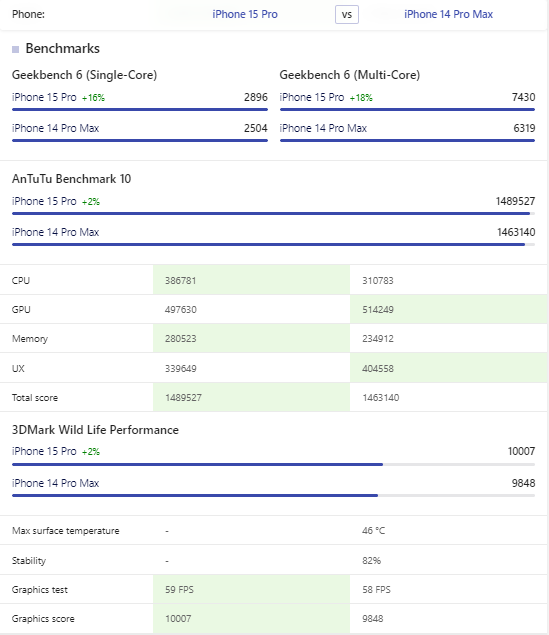
Task: Click the Memory row label
Action: coord(30,339)
